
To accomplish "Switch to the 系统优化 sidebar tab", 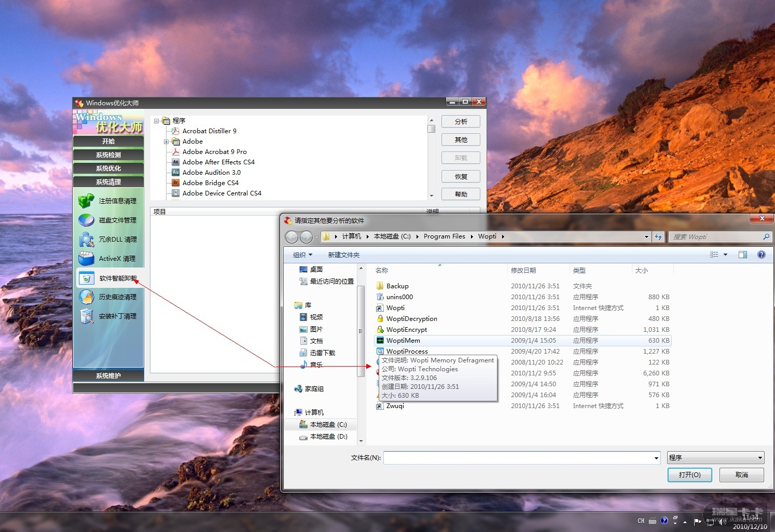I will click(x=108, y=169).
